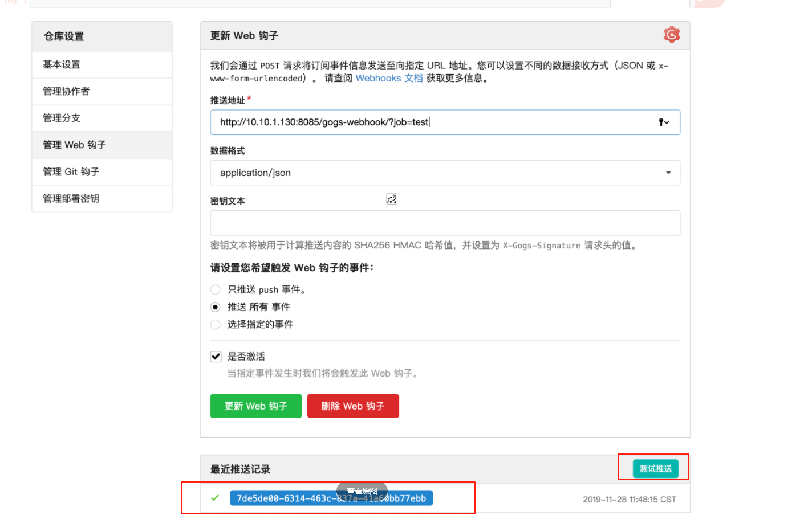Focus the 密钥文本 input field
This screenshot has height=515, width=812.
[445, 223]
